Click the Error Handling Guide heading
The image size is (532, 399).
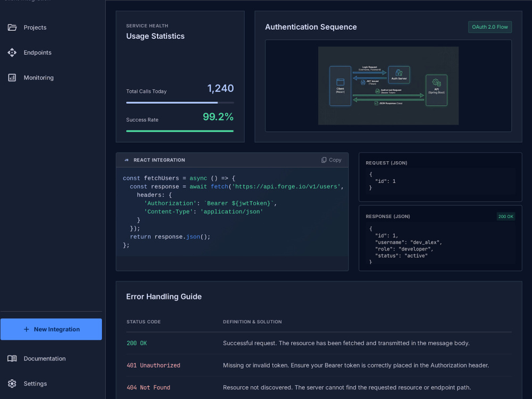(164, 296)
